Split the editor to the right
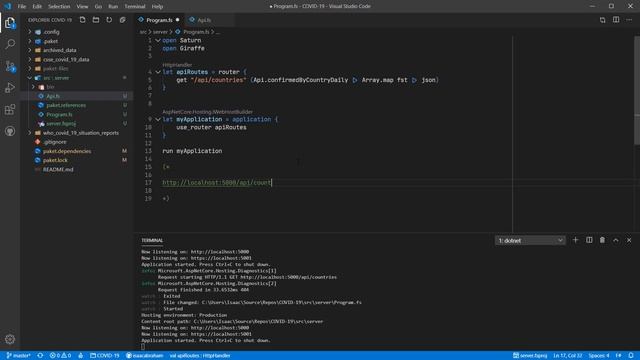This screenshot has width=640, height=360. click(x=616, y=20)
